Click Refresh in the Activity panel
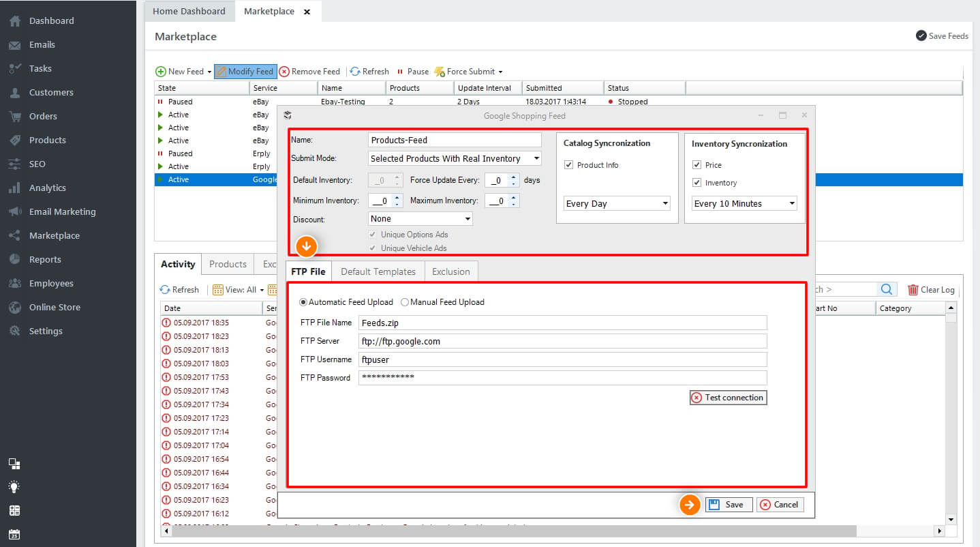This screenshot has width=980, height=547. pos(179,289)
